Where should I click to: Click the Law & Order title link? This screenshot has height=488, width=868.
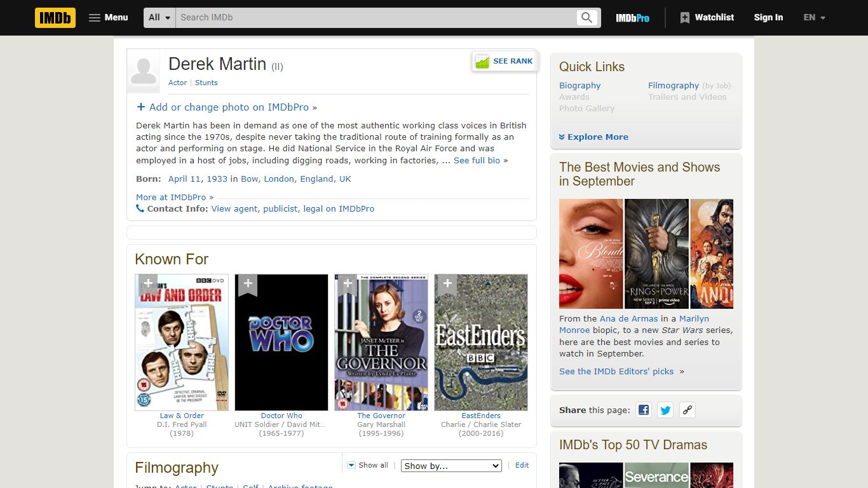pos(182,416)
